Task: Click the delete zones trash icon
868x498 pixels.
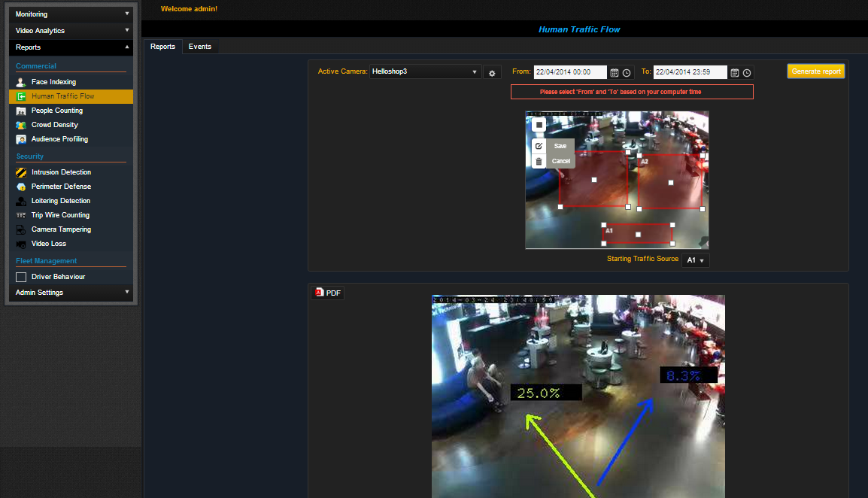Action: pyautogui.click(x=539, y=161)
